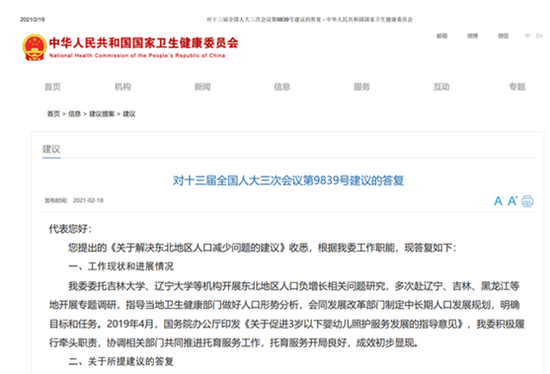Open the 邮箱 link at top right
The height and width of the screenshot is (374, 550).
click(x=442, y=36)
